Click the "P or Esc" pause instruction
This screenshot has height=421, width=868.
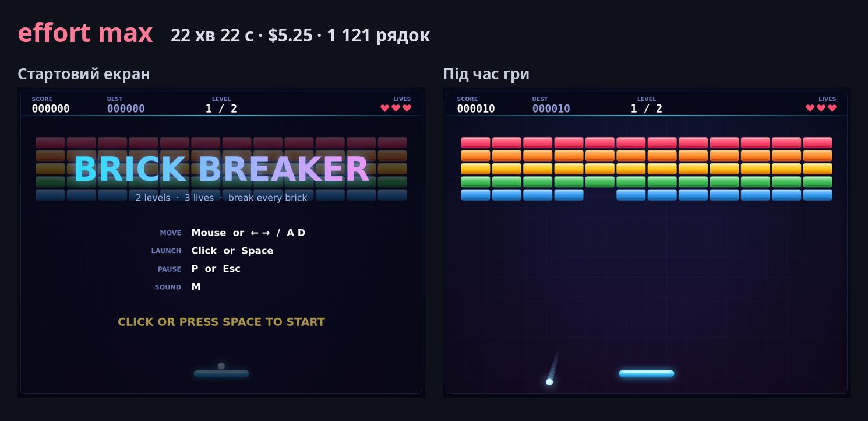pos(216,269)
